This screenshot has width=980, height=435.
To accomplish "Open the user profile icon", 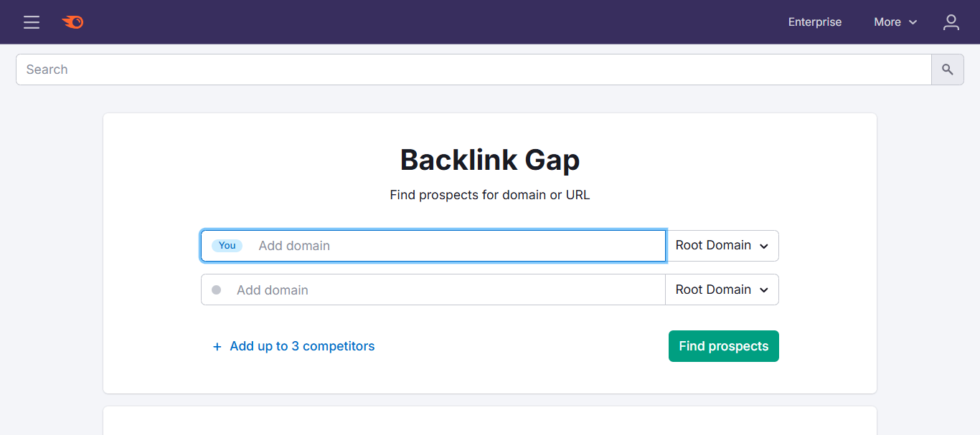I will tap(951, 22).
